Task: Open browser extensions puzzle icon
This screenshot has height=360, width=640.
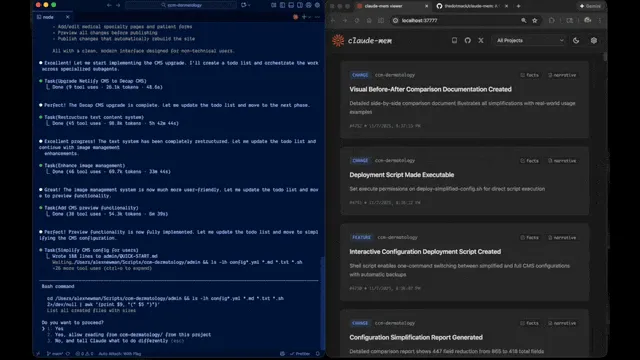Action: click(x=551, y=20)
